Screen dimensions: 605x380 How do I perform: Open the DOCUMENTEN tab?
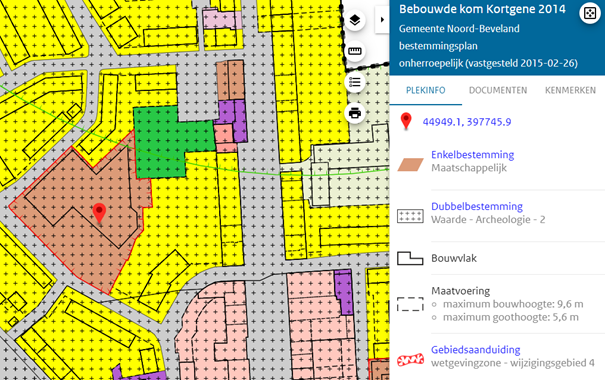pyautogui.click(x=498, y=90)
